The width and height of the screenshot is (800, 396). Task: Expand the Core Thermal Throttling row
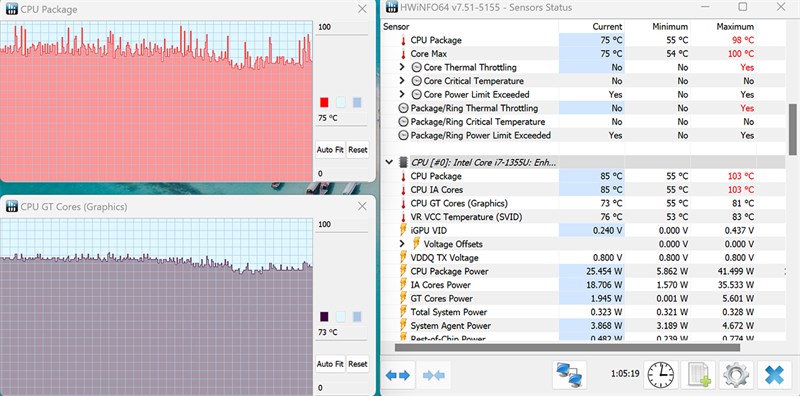click(402, 67)
